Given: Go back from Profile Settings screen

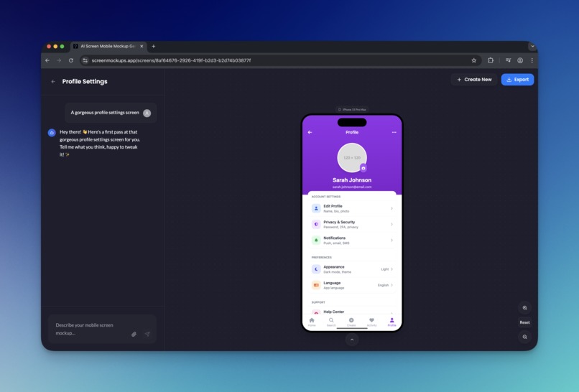Looking at the screenshot, I should (x=53, y=82).
